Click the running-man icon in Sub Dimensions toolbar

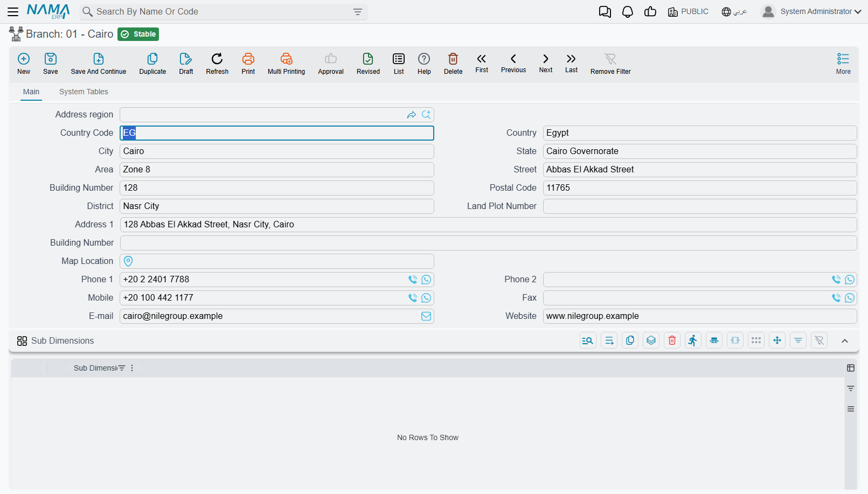[x=693, y=340]
